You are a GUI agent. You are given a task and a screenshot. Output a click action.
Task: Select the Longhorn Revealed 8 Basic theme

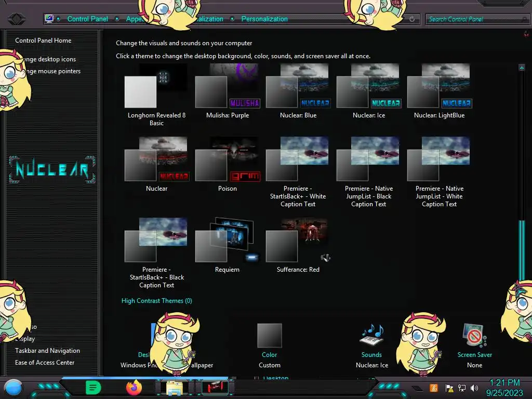pos(156,95)
